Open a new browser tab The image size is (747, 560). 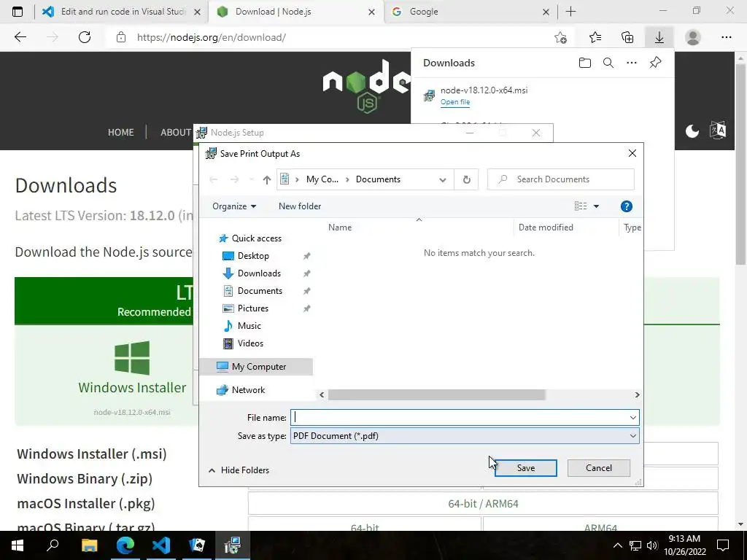pos(570,12)
